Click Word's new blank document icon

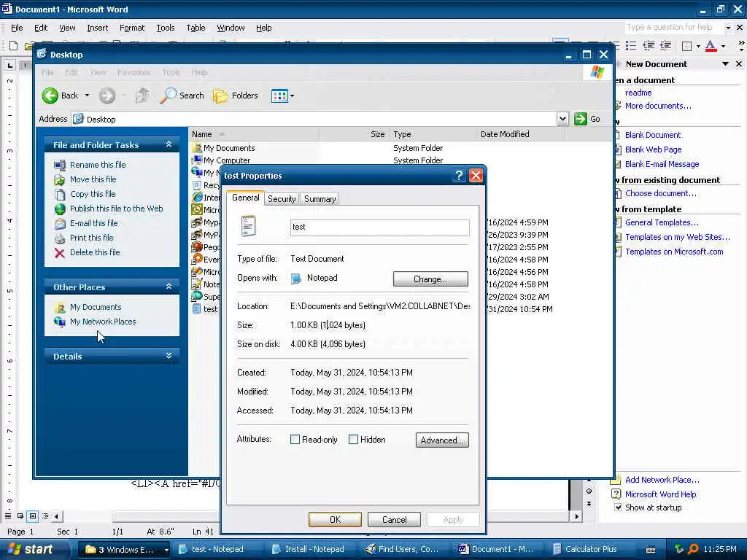coord(13,46)
